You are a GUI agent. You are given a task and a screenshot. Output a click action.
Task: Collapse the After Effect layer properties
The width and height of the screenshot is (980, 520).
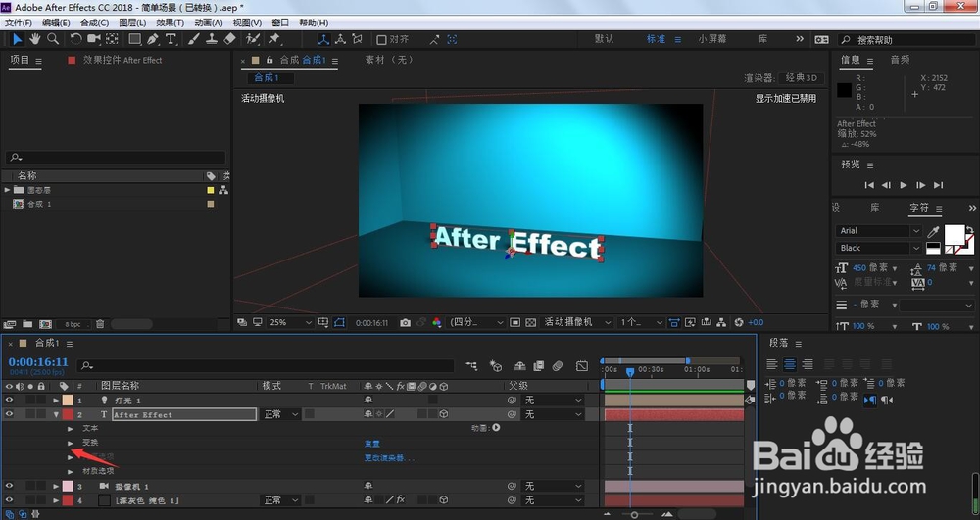click(56, 414)
